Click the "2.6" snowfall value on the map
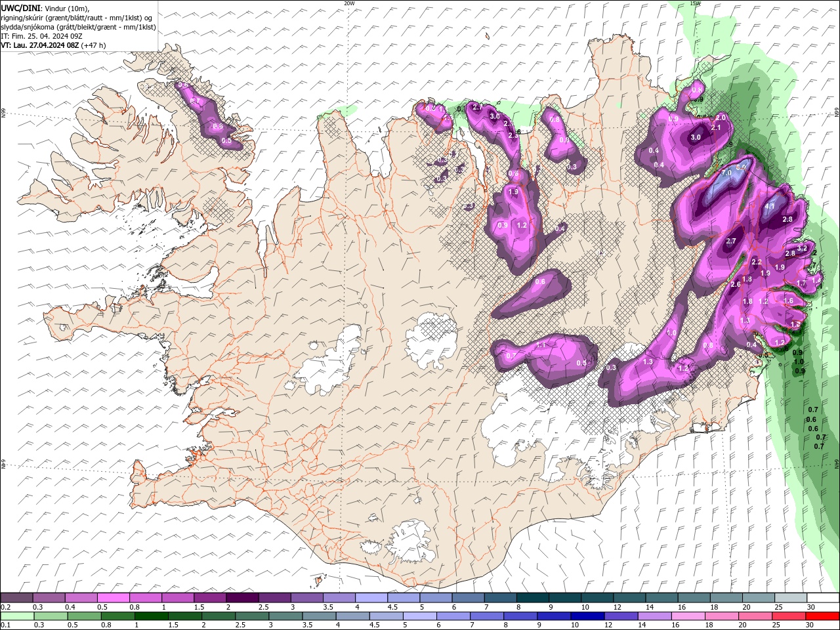Viewport: 840px width, 630px height. point(736,284)
